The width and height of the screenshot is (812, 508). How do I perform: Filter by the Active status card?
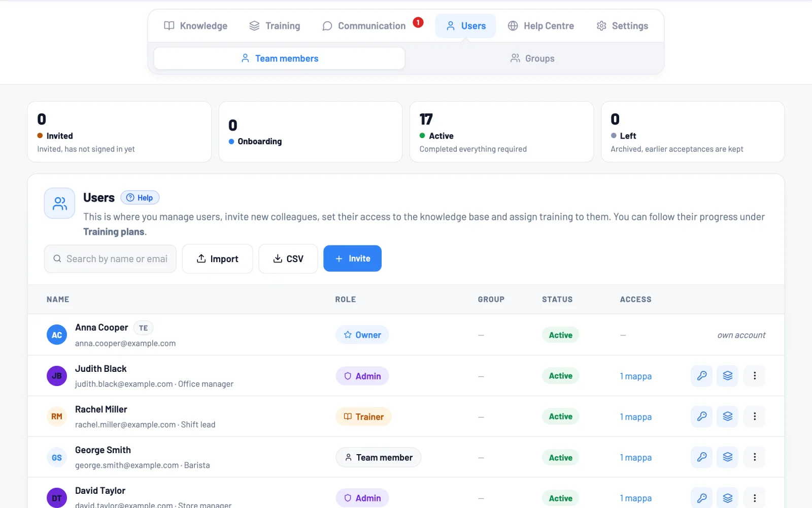(x=501, y=132)
